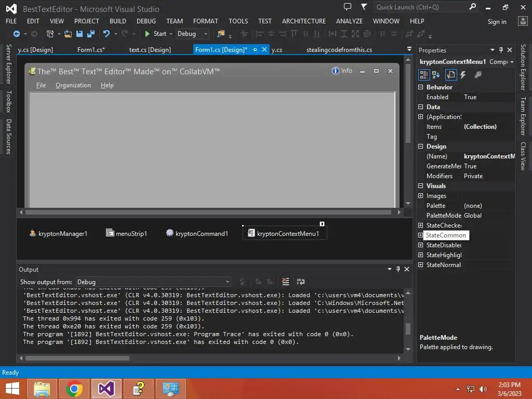The image size is (532, 399).
Task: Select the kryptonManager1 component
Action: point(58,233)
